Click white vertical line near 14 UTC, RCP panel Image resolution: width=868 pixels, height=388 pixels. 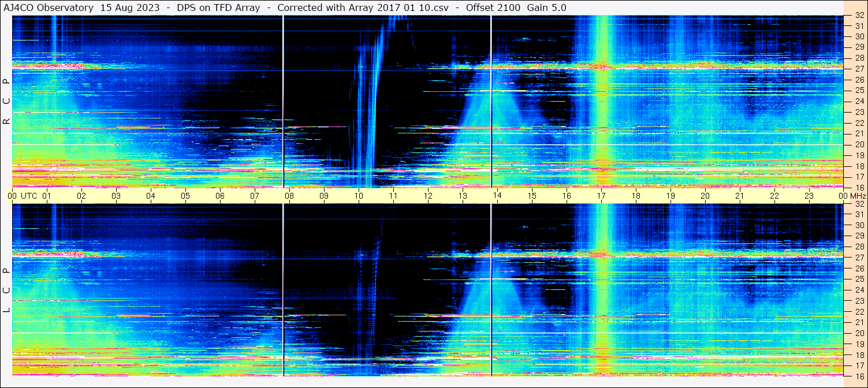(x=491, y=101)
